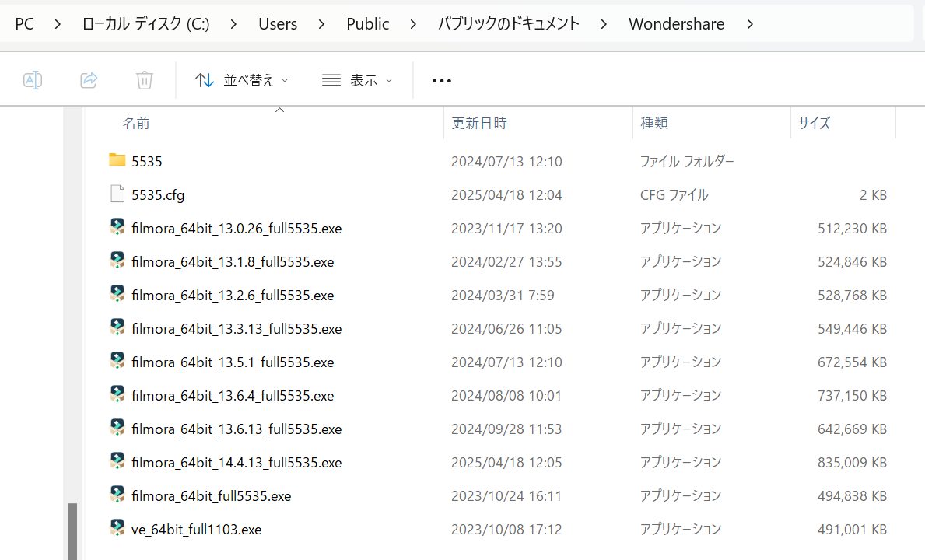Expand the chevron after ローカル ディスク (C:)

[233, 24]
